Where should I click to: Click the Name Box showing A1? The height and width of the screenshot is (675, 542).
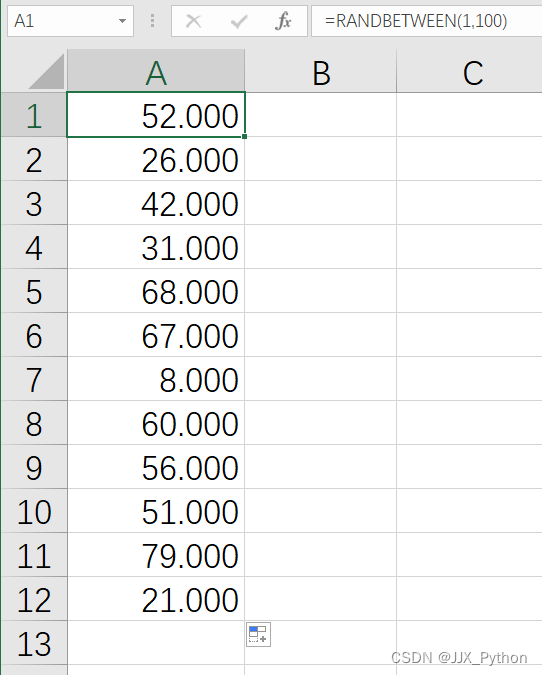pyautogui.click(x=70, y=21)
